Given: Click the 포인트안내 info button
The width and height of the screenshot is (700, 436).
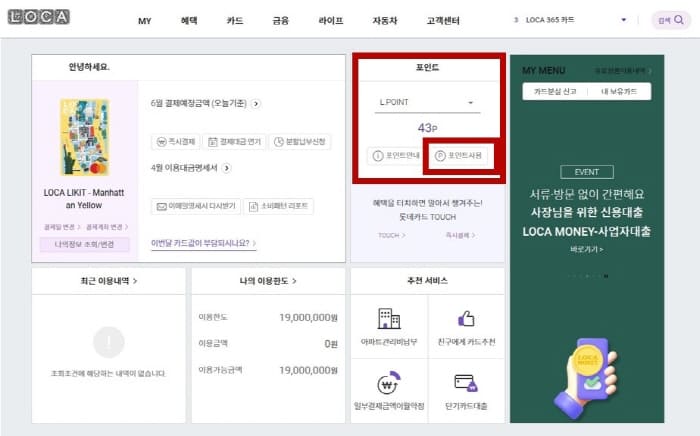Looking at the screenshot, I should pyautogui.click(x=396, y=155).
